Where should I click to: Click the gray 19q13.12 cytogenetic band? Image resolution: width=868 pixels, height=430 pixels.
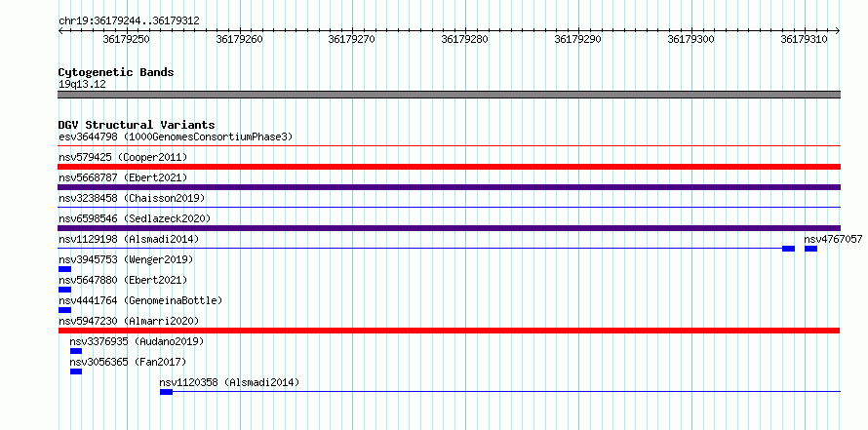(450, 95)
